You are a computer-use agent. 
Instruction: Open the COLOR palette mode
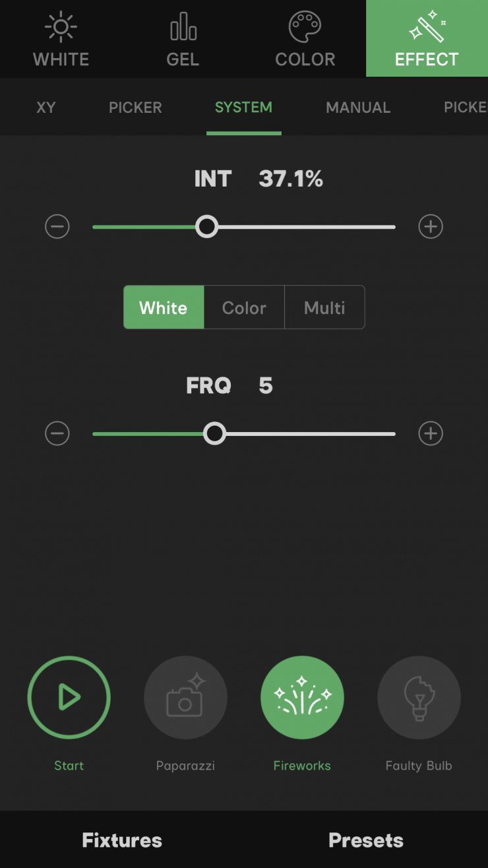[x=305, y=28]
